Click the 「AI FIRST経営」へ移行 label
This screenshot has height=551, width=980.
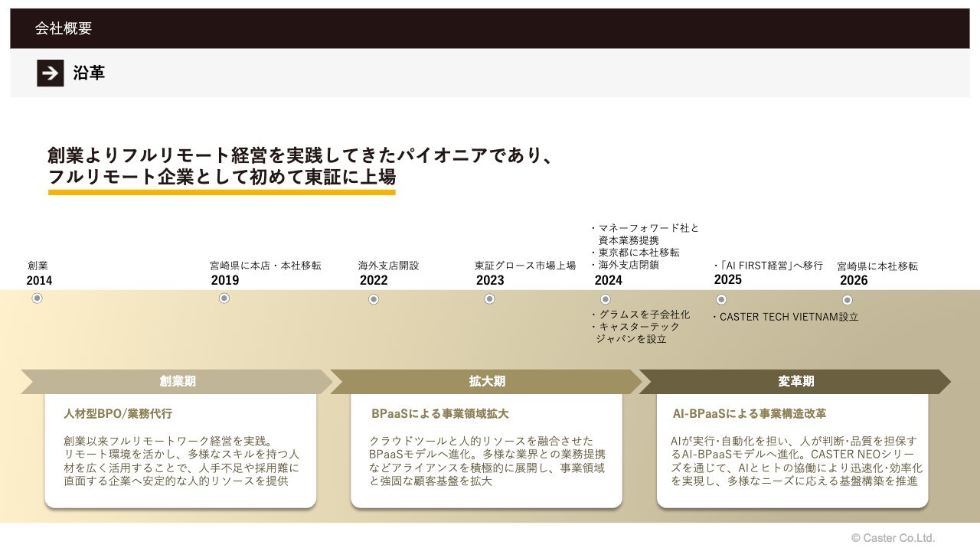pyautogui.click(x=768, y=266)
